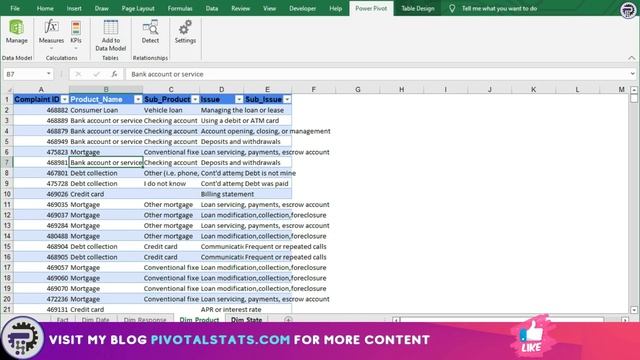Open the File tab
This screenshot has width=640, height=360.
click(15, 8)
